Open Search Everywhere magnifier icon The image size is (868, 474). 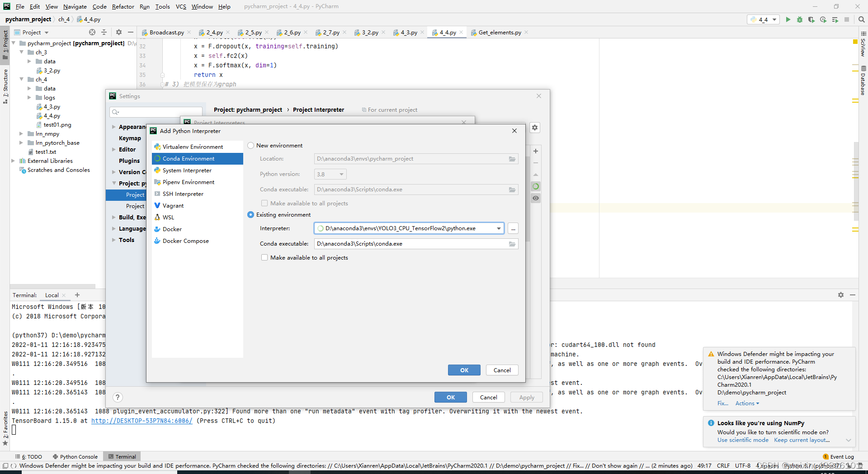pyautogui.click(x=861, y=19)
